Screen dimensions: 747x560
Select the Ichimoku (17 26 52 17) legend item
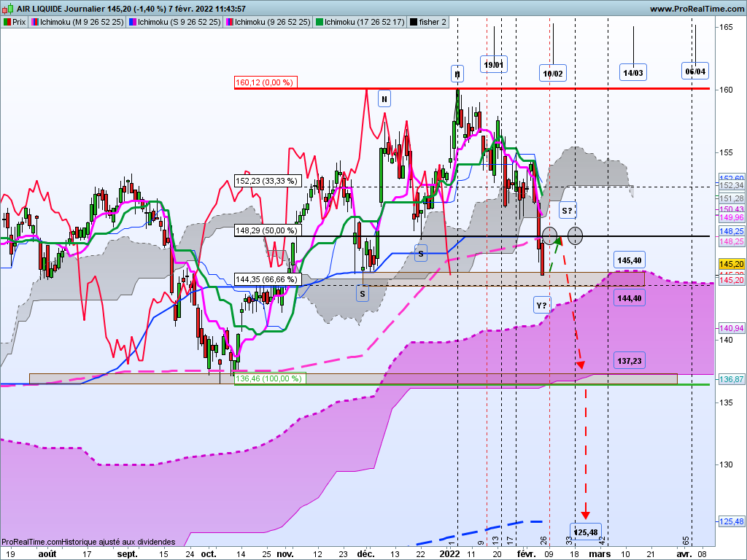pos(360,22)
